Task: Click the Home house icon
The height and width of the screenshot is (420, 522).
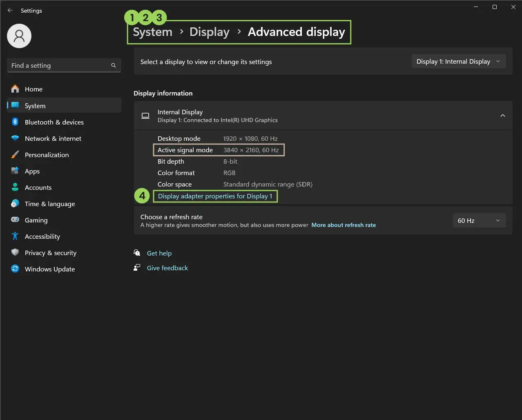Action: (x=15, y=89)
